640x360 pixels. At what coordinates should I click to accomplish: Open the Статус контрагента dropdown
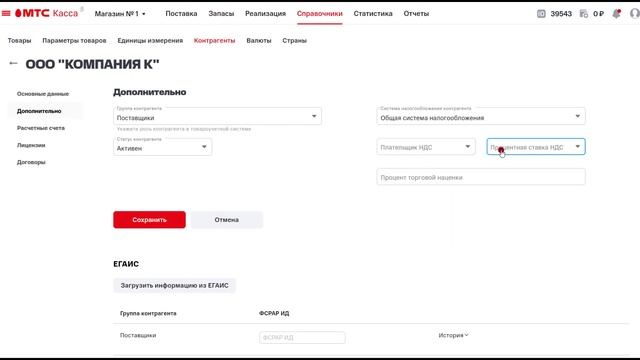(x=162, y=147)
